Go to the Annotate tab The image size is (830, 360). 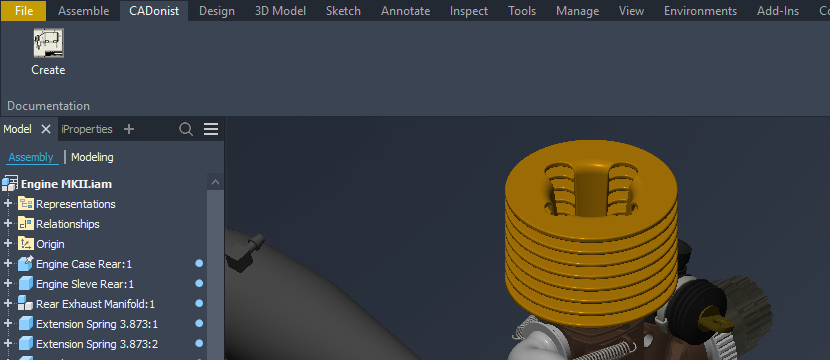pyautogui.click(x=405, y=11)
